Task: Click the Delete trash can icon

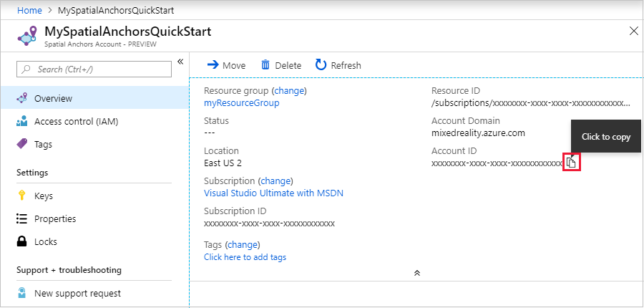Action: pos(265,65)
